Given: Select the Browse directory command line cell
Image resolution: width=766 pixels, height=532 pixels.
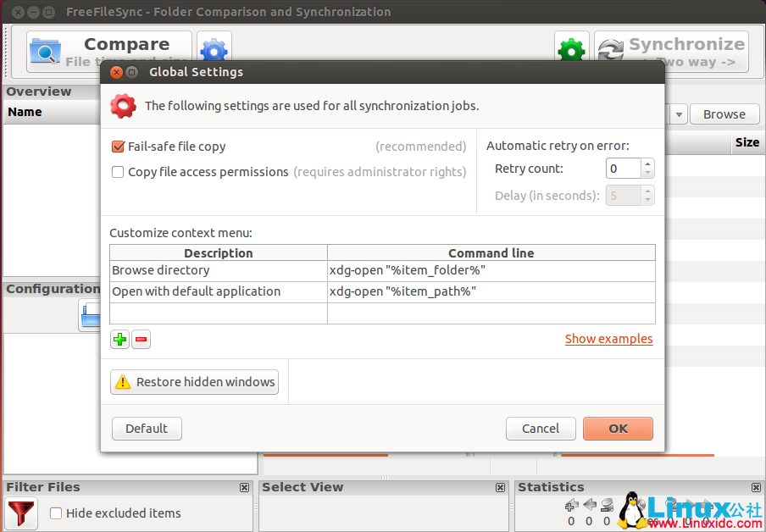Looking at the screenshot, I should 491,271.
